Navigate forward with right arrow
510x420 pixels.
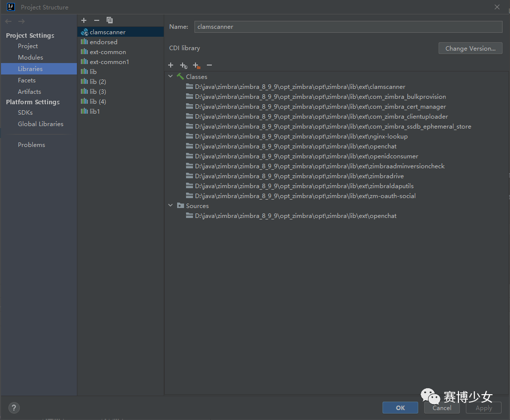pos(21,21)
